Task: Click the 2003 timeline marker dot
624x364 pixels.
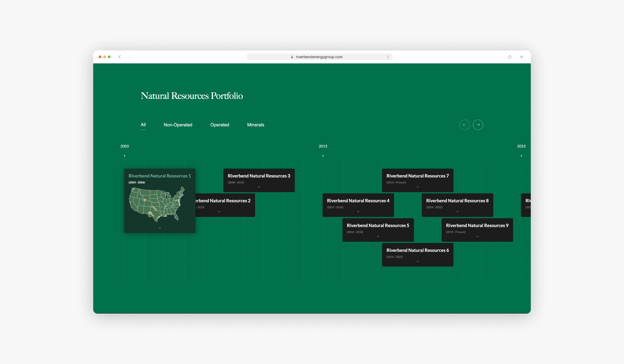Action: (x=124, y=156)
